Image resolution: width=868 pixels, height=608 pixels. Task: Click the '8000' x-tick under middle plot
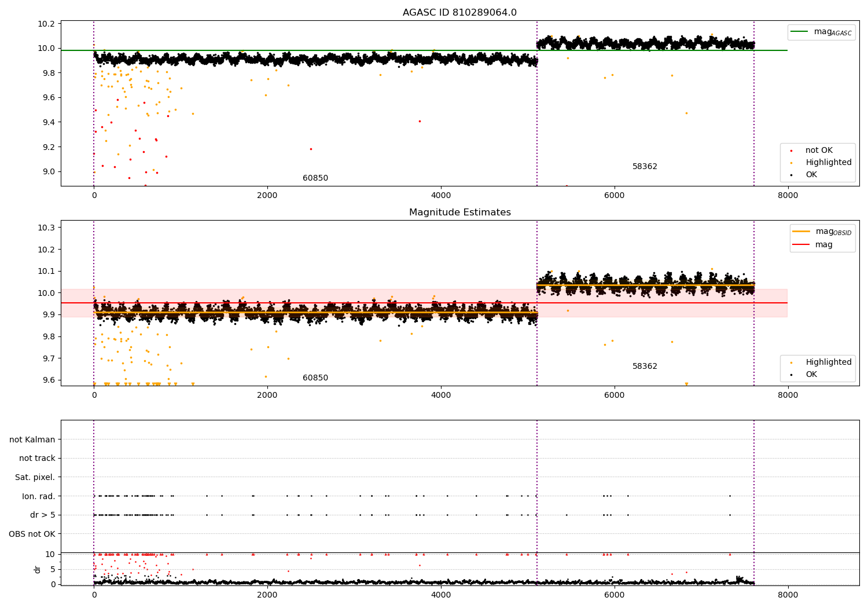[x=788, y=395]
